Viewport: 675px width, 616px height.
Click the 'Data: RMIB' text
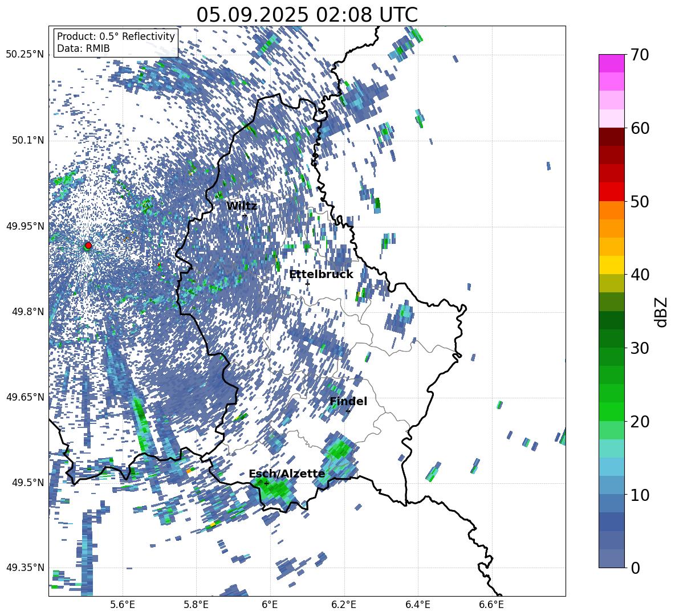pyautogui.click(x=83, y=48)
